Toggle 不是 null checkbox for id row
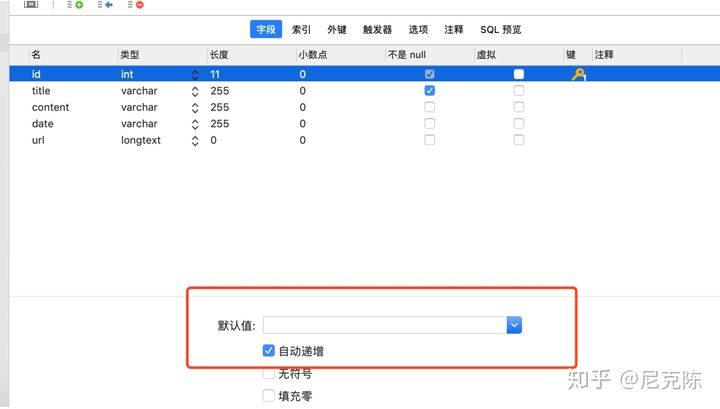This screenshot has width=720, height=409. pyautogui.click(x=429, y=74)
